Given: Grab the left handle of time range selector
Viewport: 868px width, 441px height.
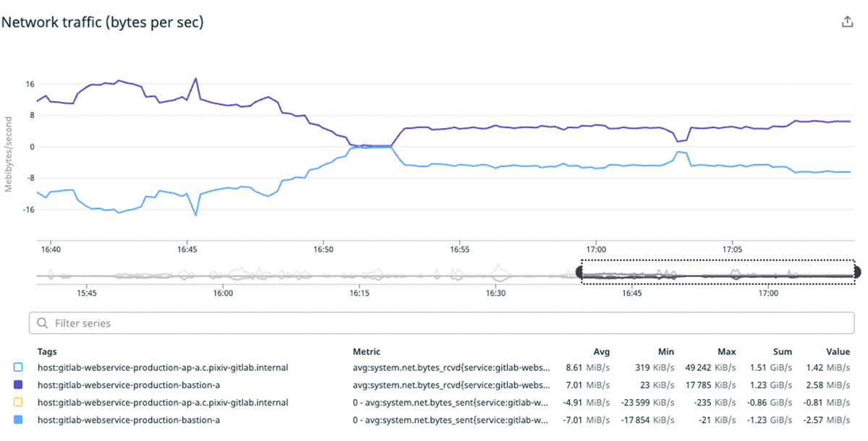Looking at the screenshot, I should point(580,272).
